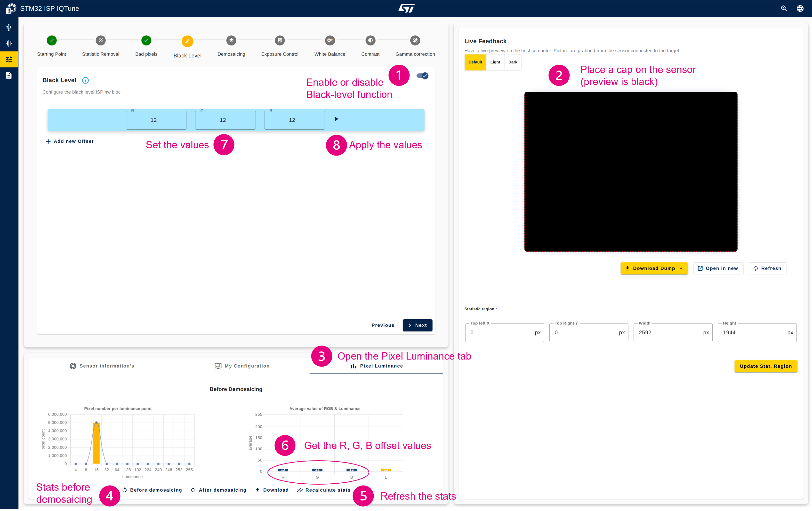Go to the Starting Point step icon
Screen dimensions: 812x511
pyautogui.click(x=52, y=40)
